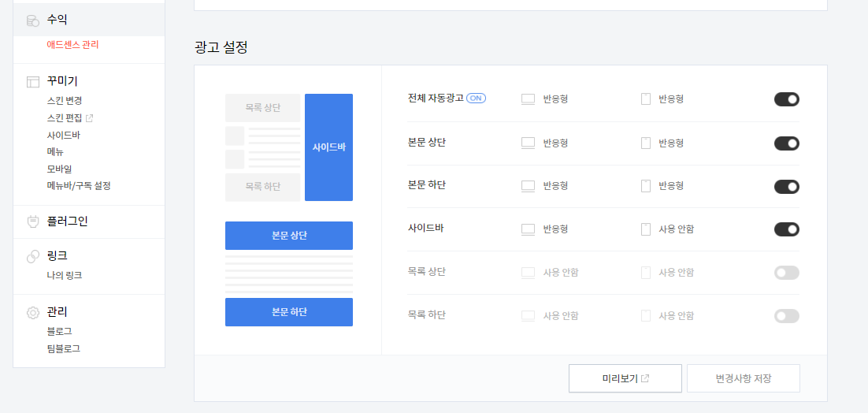Click desktop icon in 목록 상단 row
The width and height of the screenshot is (868, 413).
[x=528, y=273]
